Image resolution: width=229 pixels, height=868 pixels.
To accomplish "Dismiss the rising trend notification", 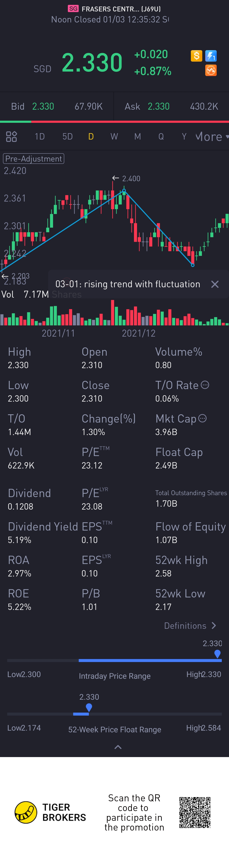I will (x=215, y=284).
